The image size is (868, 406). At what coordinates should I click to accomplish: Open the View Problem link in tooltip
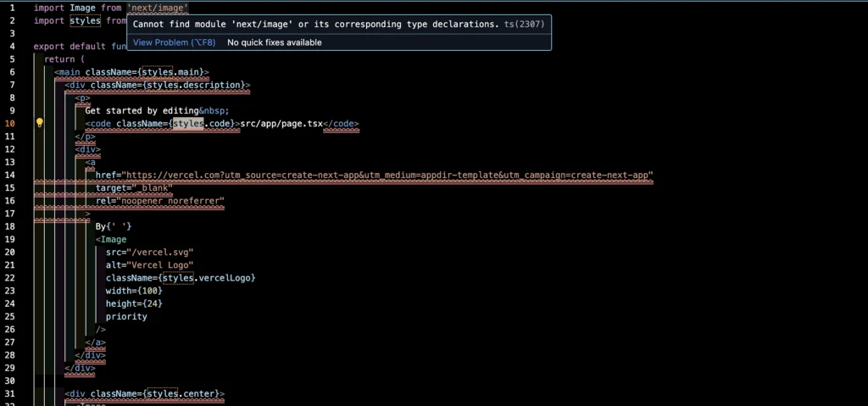click(174, 42)
